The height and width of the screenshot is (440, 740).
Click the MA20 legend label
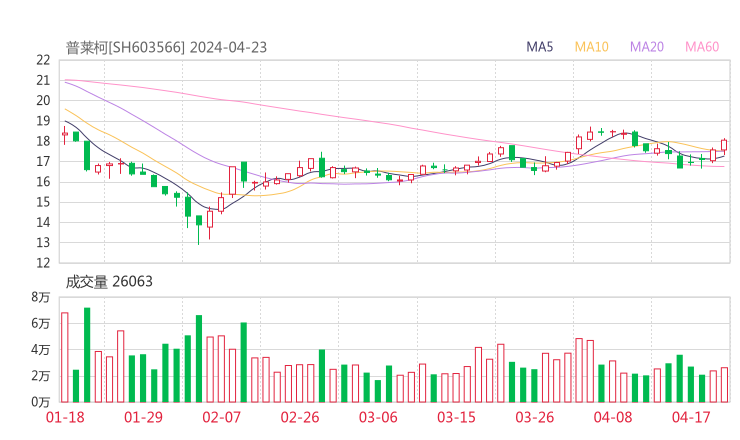(x=647, y=47)
